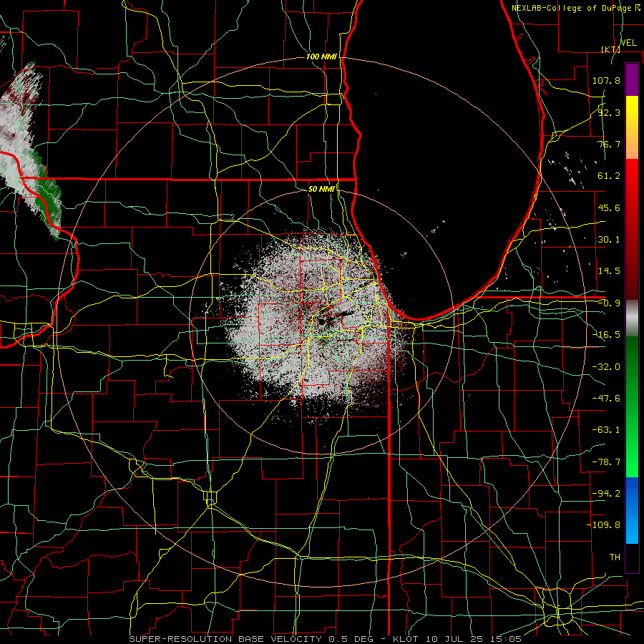Pick the red gradient color bar segment
This screenshot has width=644, height=644.
(632, 229)
